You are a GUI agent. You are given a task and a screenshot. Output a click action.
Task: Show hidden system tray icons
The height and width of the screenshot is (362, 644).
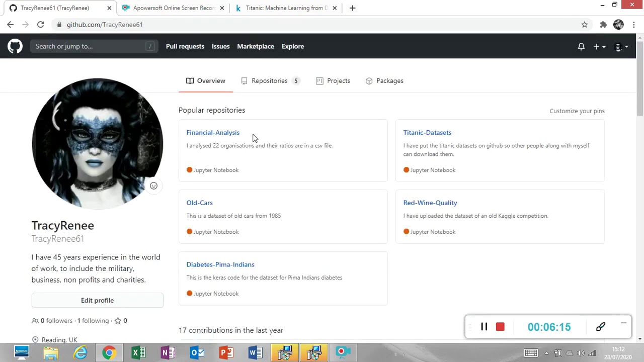546,353
